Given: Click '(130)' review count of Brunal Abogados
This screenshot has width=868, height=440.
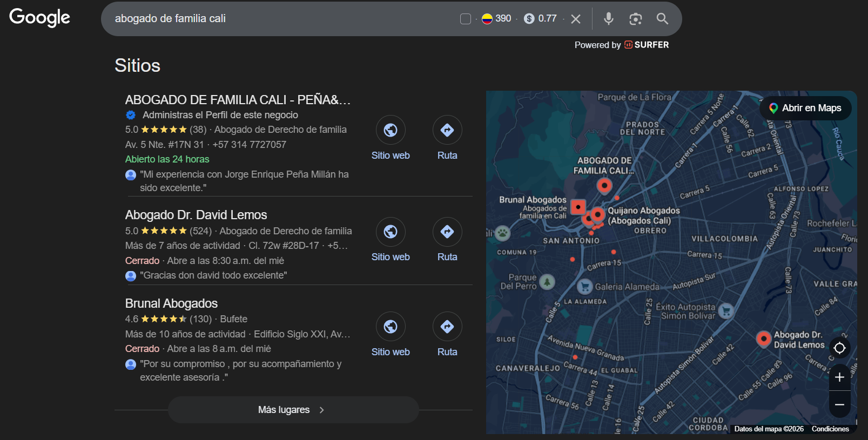Looking at the screenshot, I should point(200,319).
